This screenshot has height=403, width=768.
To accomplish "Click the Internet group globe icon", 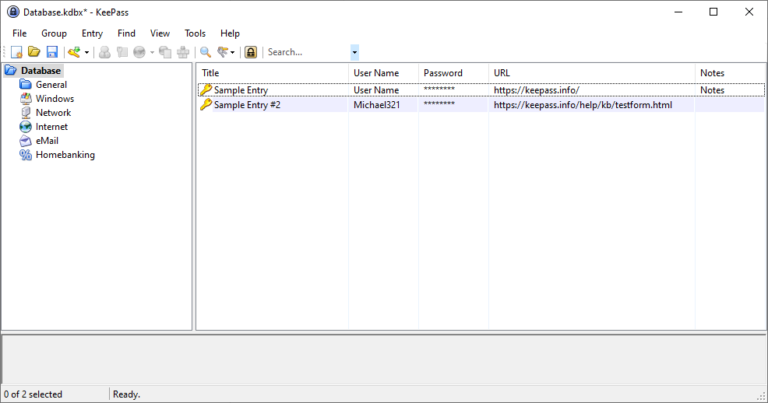I will click(x=25, y=127).
